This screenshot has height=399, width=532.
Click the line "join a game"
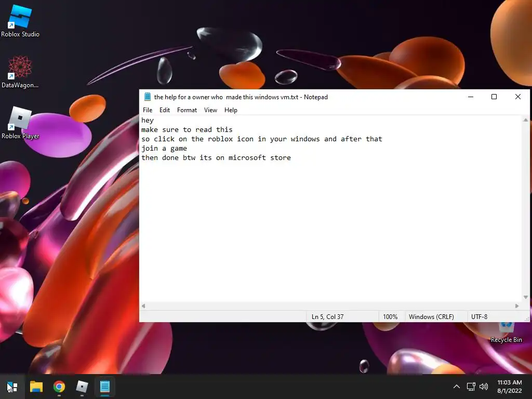tap(164, 148)
